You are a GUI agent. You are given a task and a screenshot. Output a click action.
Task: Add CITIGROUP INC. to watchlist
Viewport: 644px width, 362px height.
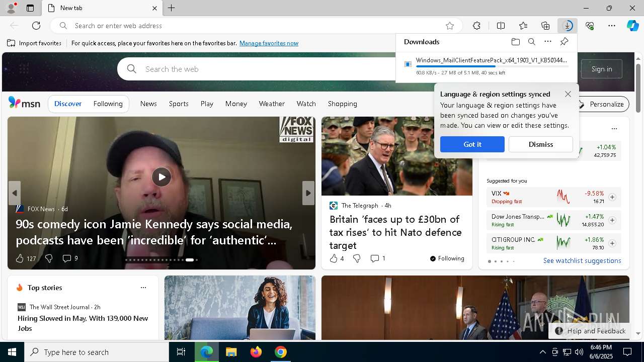pos(612,243)
